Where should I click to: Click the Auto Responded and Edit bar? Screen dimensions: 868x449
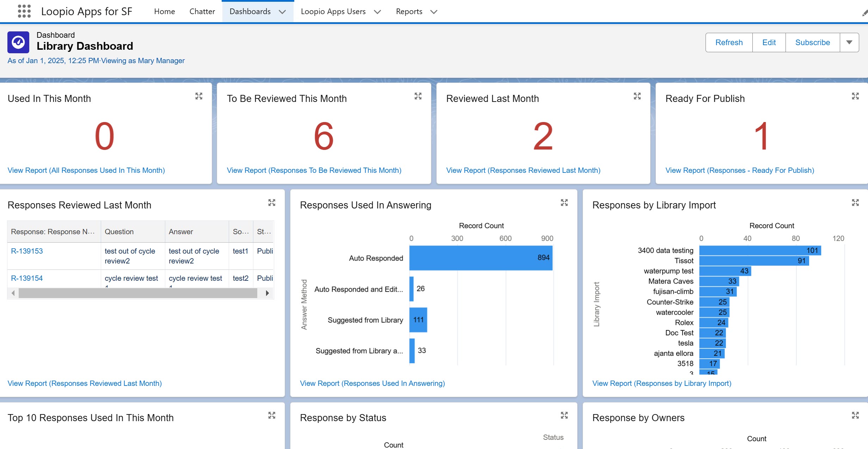(x=412, y=289)
